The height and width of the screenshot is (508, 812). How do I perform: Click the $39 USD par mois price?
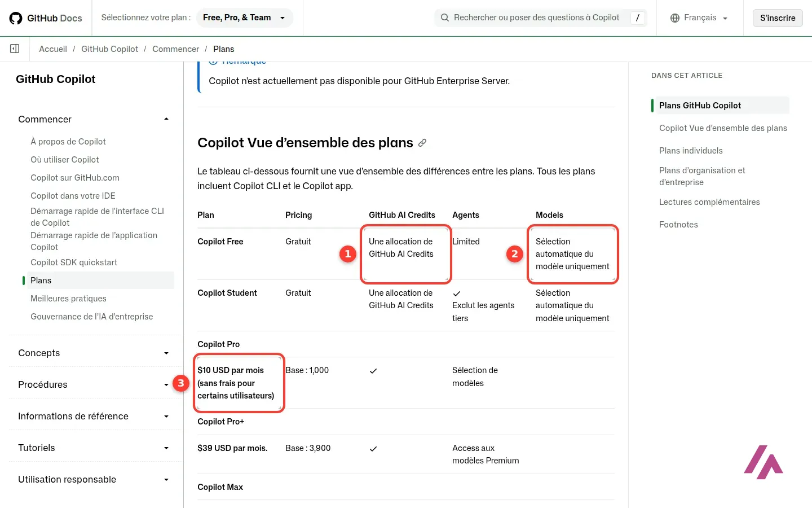point(232,448)
